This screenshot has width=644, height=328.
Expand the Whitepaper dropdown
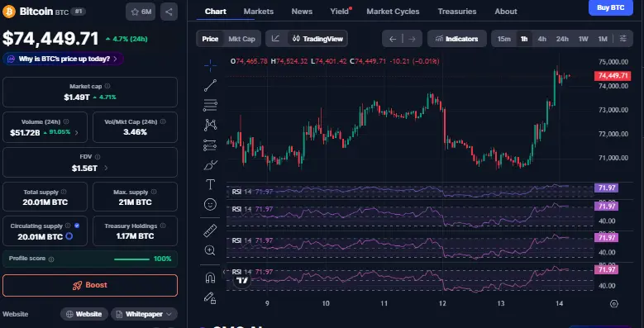[144, 314]
